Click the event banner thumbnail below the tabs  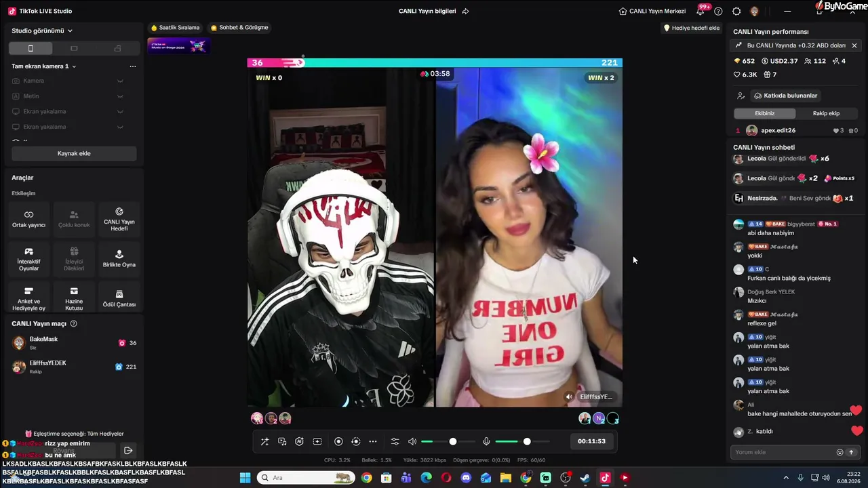pyautogui.click(x=178, y=45)
